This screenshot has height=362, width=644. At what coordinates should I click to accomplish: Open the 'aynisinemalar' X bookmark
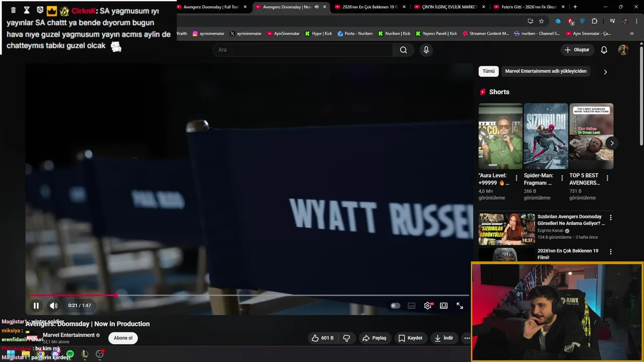(246, 34)
